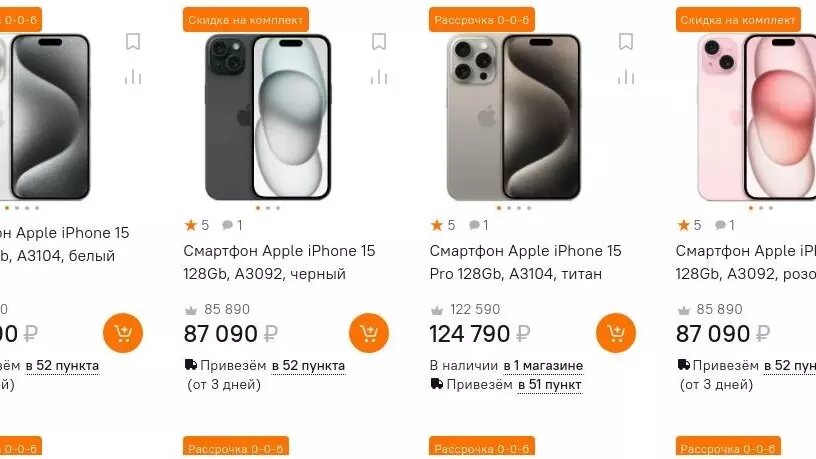Screen dimensions: 816x459
Task: Add black iPhone 15 to cart
Action: tap(369, 333)
